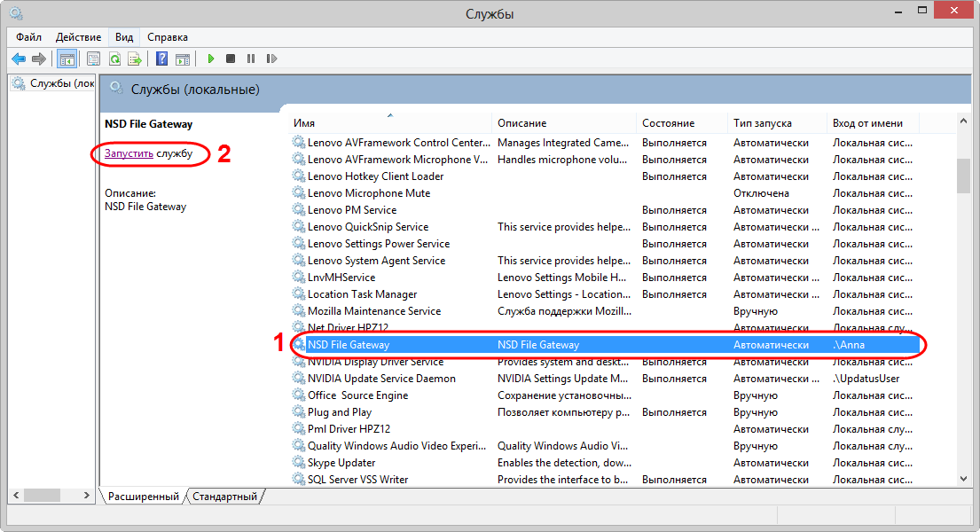Select Службы (локальные) node in the tree
Viewport: 980px width, 532px height.
[54, 83]
